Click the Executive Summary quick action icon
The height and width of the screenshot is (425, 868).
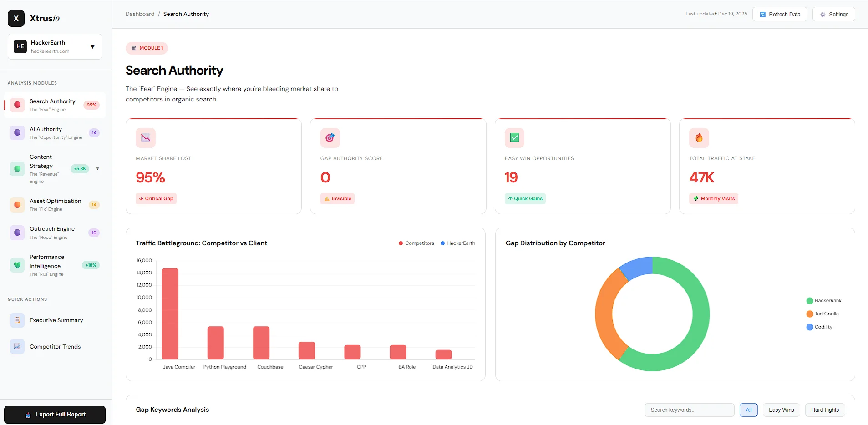17,320
